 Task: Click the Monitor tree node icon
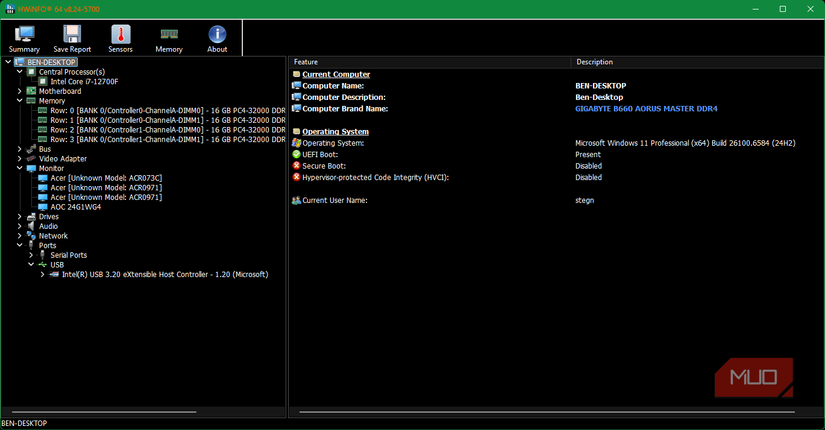[x=31, y=168]
